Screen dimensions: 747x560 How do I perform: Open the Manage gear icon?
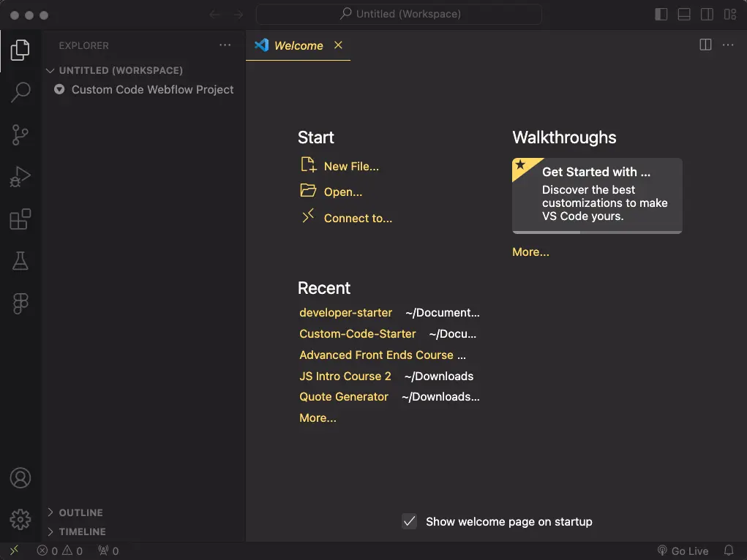[20, 520]
